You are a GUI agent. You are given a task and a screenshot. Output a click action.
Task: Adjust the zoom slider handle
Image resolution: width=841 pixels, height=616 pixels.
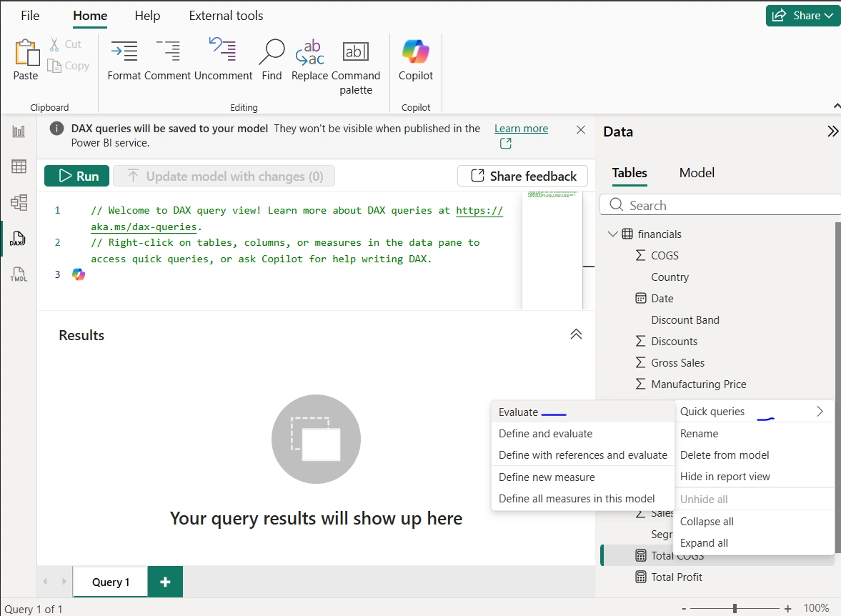(735, 608)
